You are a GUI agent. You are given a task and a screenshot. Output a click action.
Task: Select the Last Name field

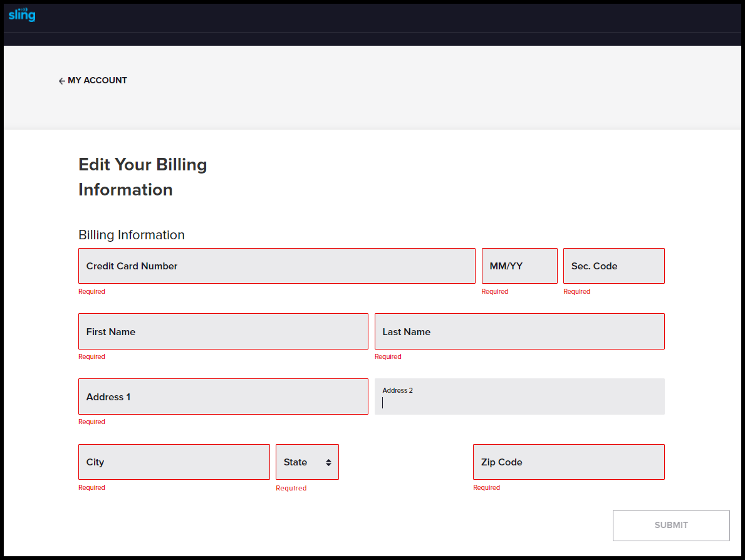click(519, 331)
